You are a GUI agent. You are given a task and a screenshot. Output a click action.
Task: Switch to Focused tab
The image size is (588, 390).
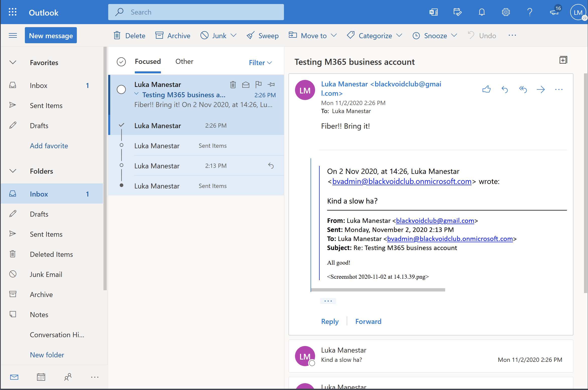coord(148,62)
